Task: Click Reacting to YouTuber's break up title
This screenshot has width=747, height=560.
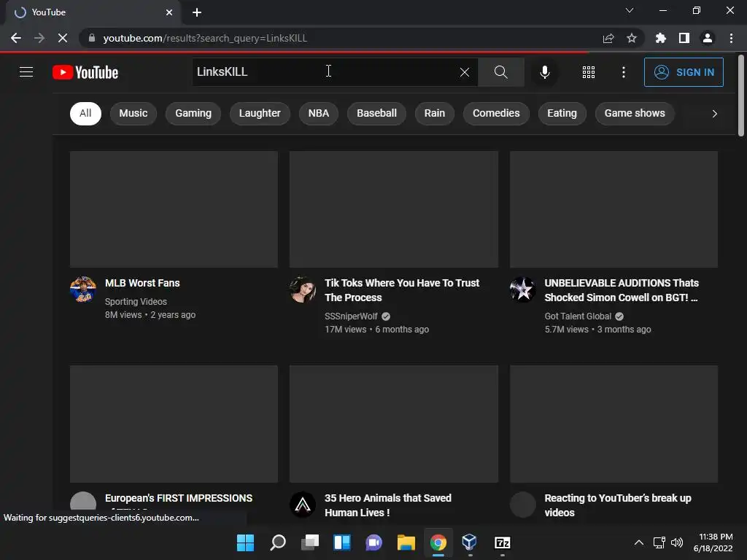Action: [x=618, y=505]
